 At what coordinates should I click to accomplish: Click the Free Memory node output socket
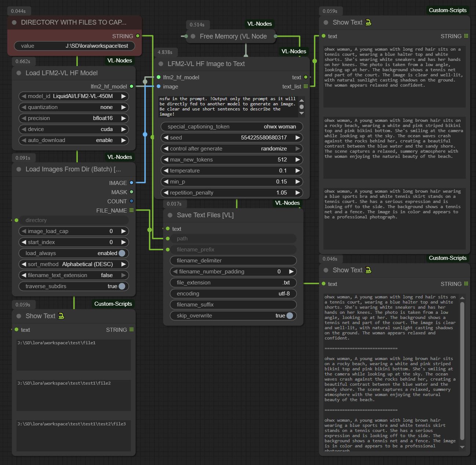point(275,36)
